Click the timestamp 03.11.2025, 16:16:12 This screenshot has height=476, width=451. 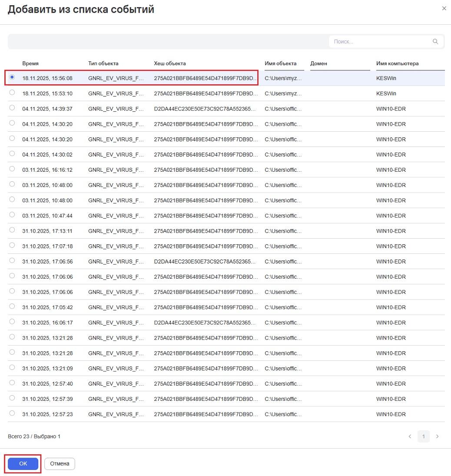(x=47, y=170)
